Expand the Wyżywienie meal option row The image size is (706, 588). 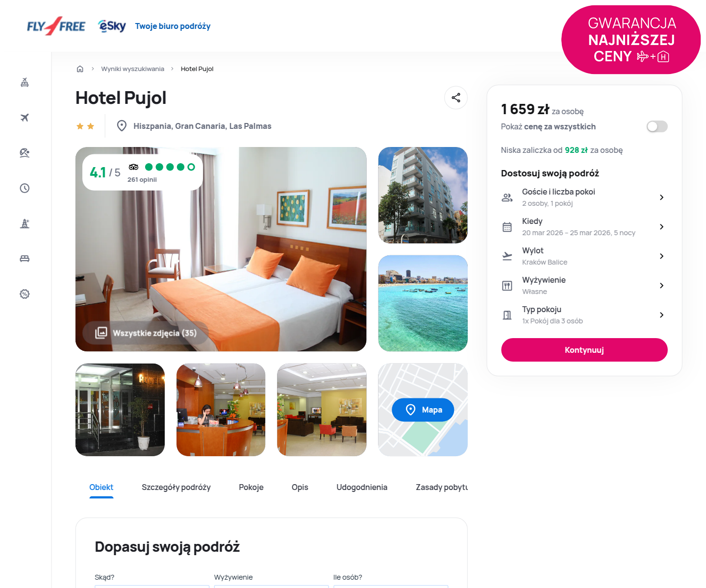click(x=584, y=285)
